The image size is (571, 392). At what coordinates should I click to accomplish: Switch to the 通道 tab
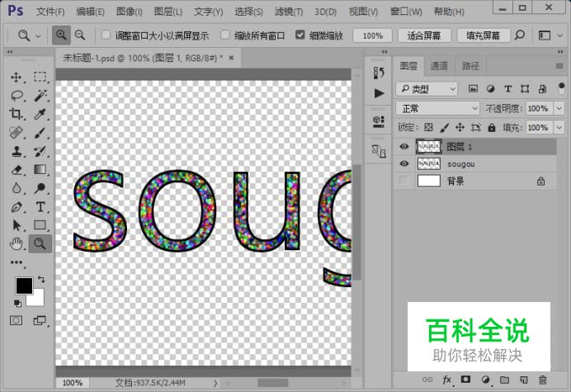coord(439,66)
